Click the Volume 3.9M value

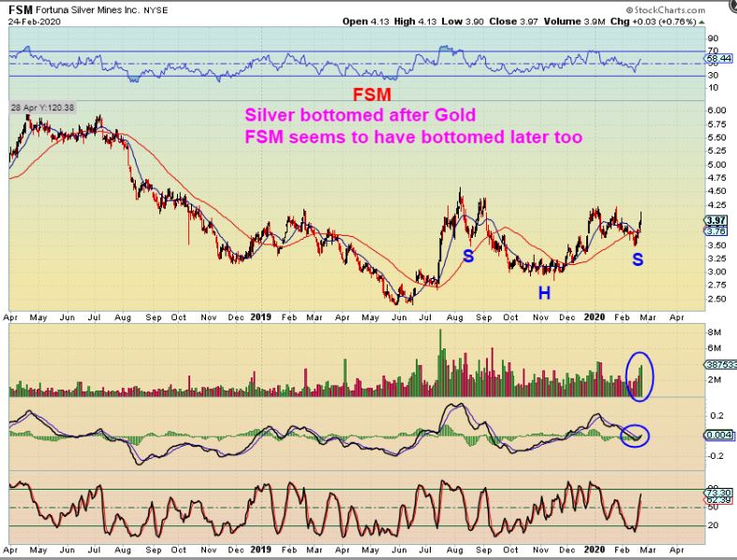(574, 22)
